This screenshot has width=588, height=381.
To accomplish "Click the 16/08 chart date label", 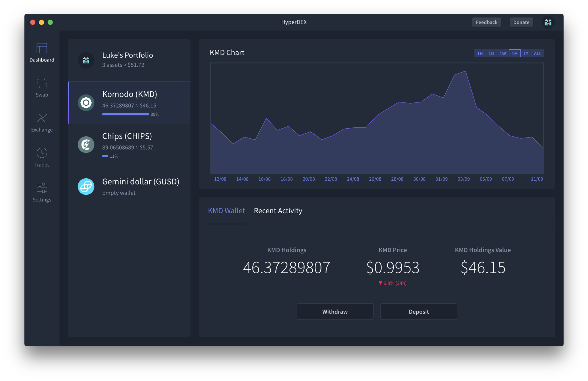I will click(264, 179).
